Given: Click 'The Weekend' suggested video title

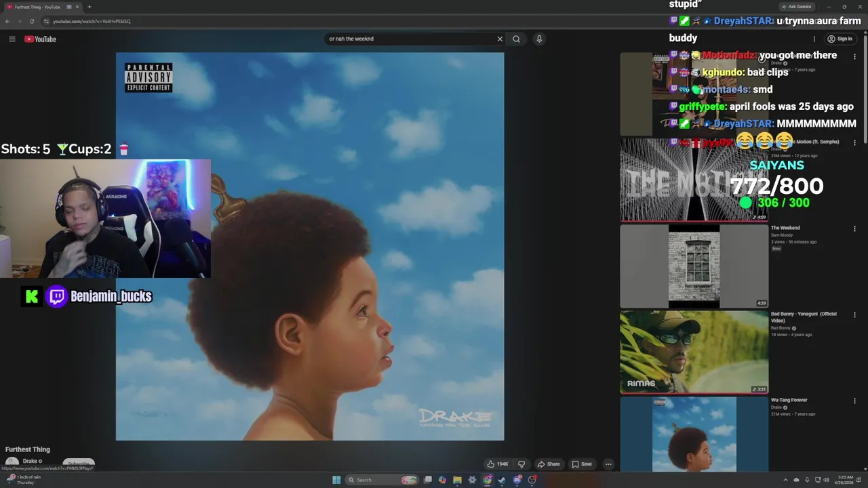Looking at the screenshot, I should (x=785, y=228).
